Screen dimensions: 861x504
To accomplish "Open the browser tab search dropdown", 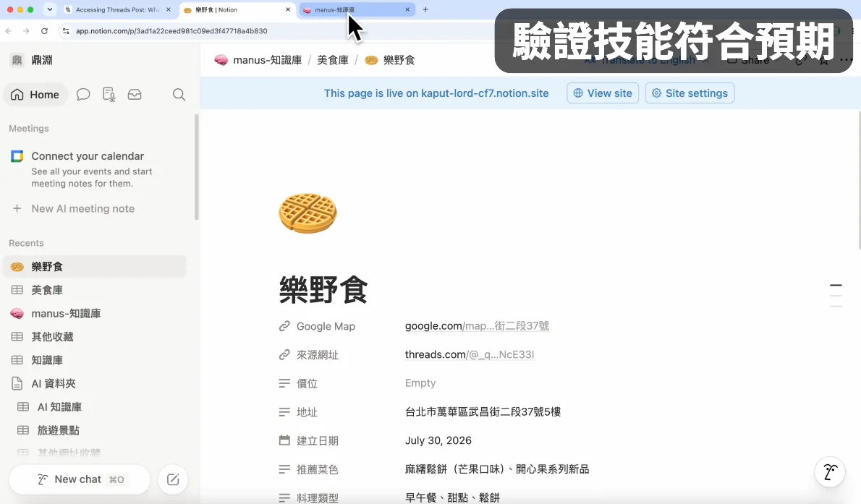I will [x=49, y=10].
